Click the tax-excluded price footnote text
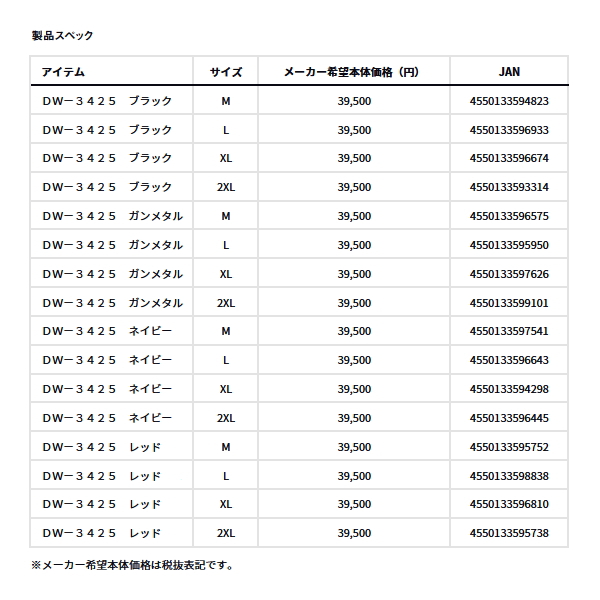Image resolution: width=600 pixels, height=600 pixels. click(132, 565)
